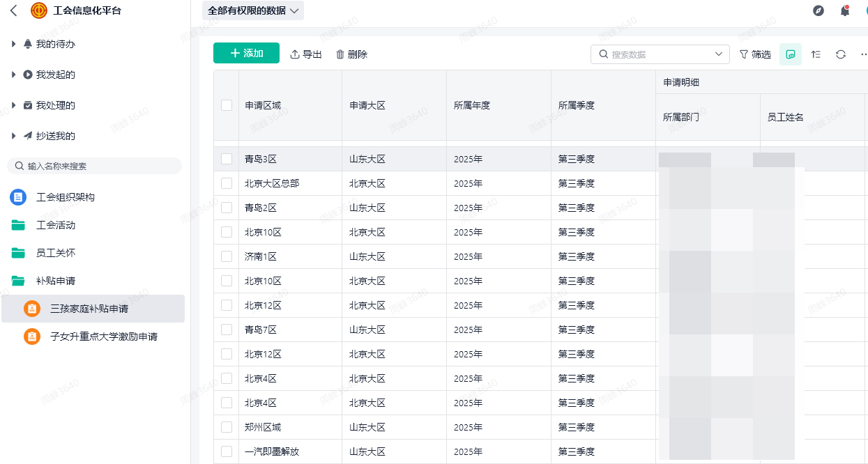Open 子女升重点大学激励申请 in the sidebar
868x464 pixels.
pyautogui.click(x=103, y=337)
